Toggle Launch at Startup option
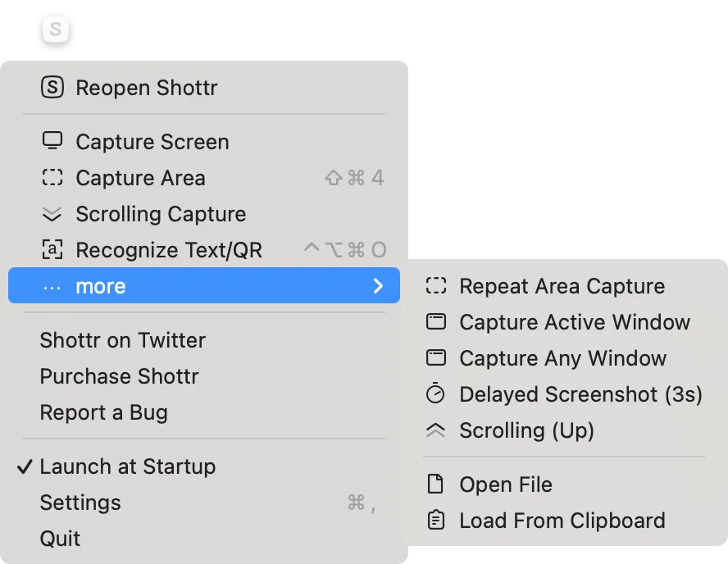 [128, 466]
